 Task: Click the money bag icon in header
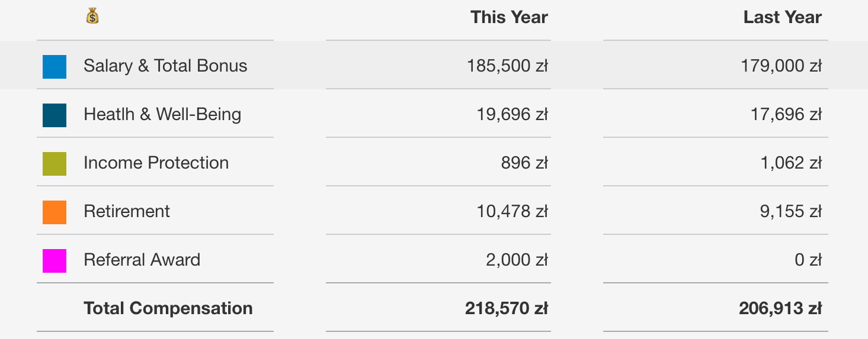pyautogui.click(x=92, y=16)
